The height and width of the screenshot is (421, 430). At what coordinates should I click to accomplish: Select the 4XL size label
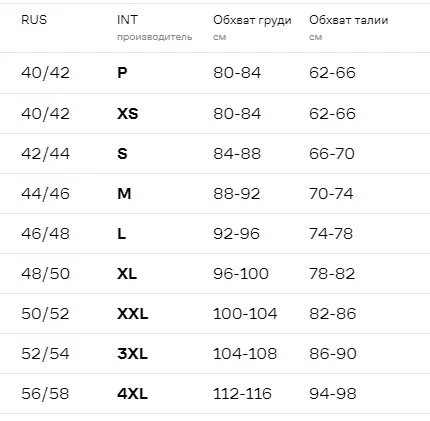tap(133, 394)
